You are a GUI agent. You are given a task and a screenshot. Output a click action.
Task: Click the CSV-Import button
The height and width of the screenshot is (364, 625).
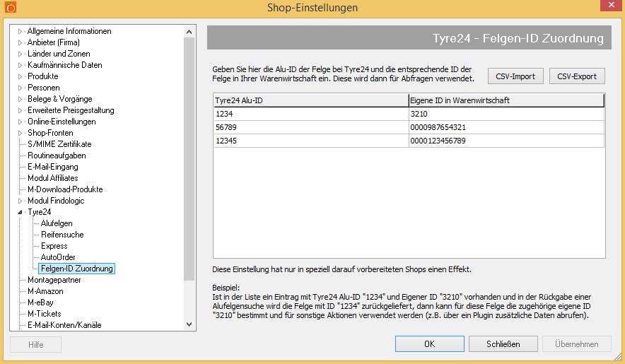click(515, 76)
